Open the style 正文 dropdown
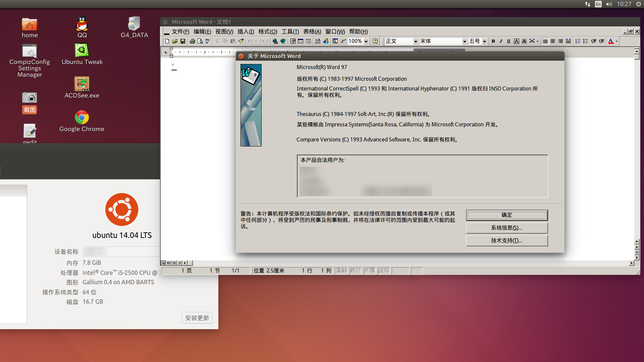Viewport: 644px width, 362px height. tap(416, 41)
